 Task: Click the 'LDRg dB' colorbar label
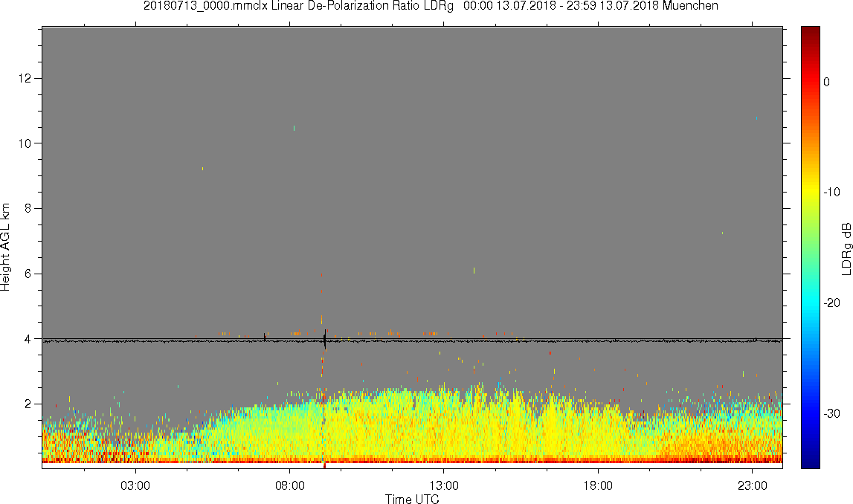pos(846,248)
